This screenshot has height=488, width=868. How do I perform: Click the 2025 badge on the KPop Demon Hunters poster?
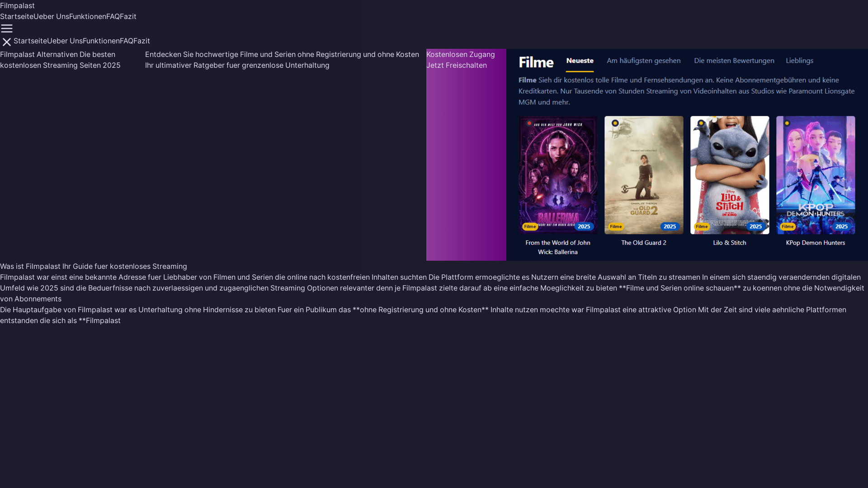[x=841, y=226]
